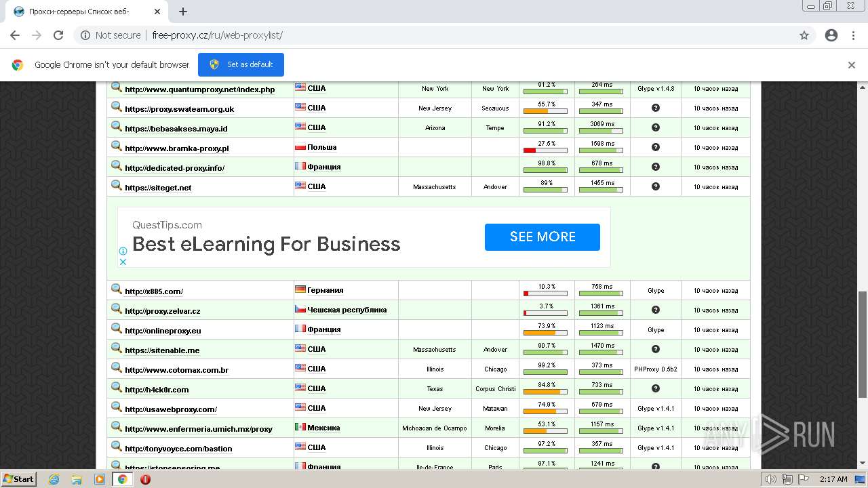868x488 pixels.
Task: Click the Германия country link
Action: tap(325, 290)
